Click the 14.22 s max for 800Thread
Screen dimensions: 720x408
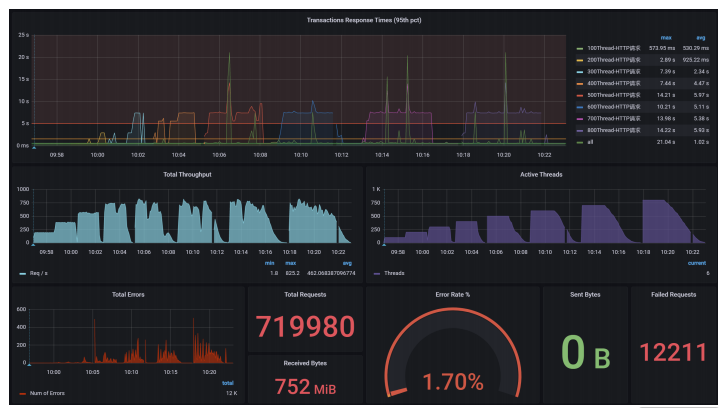665,130
